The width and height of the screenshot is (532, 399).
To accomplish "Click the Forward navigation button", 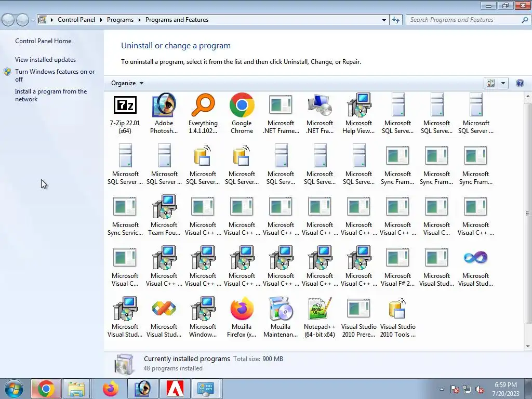I will pyautogui.click(x=22, y=20).
